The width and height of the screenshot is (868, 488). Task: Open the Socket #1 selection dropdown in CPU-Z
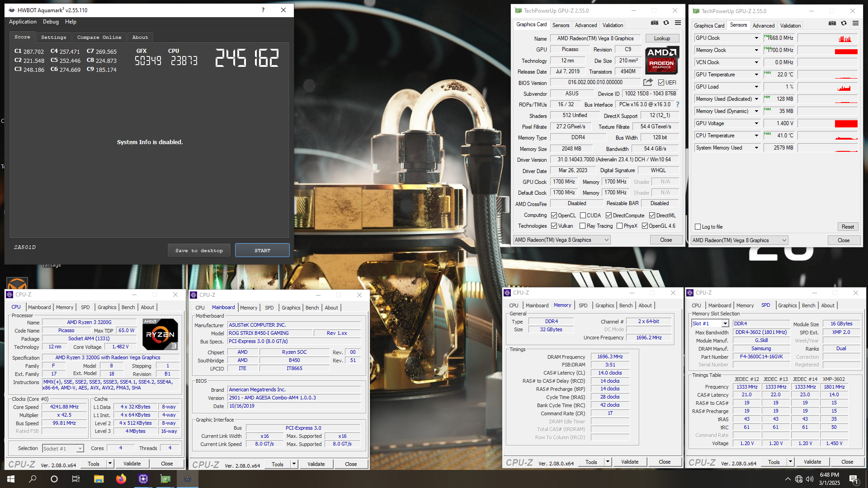[63, 448]
